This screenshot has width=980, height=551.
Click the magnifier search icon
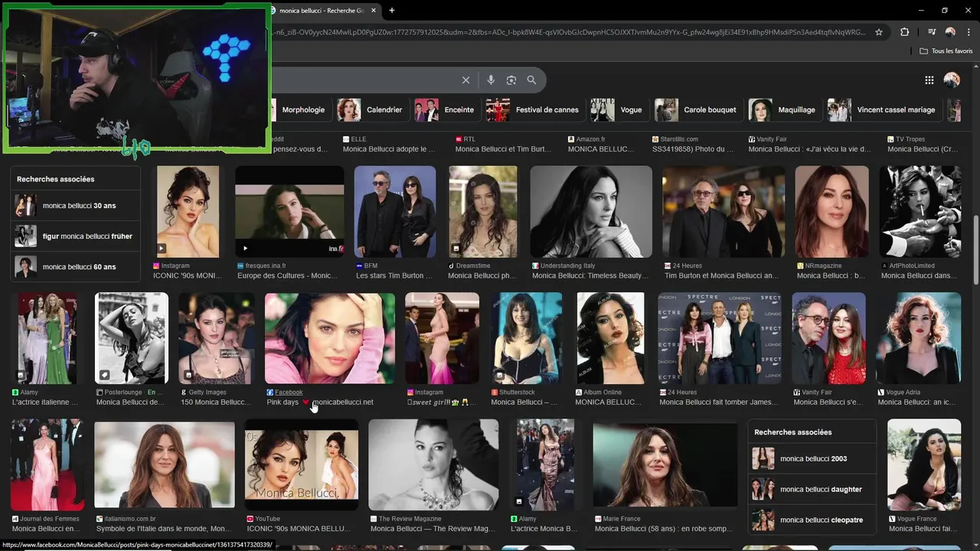pos(531,80)
